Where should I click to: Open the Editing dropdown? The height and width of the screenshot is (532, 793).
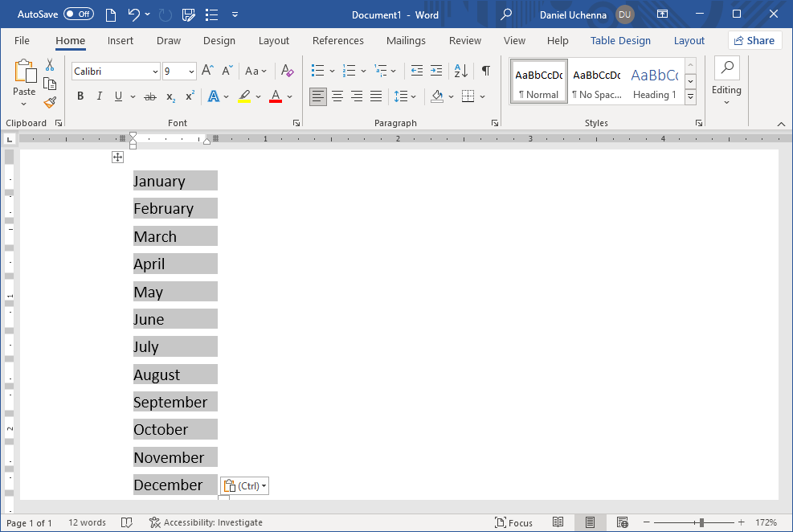pyautogui.click(x=726, y=81)
